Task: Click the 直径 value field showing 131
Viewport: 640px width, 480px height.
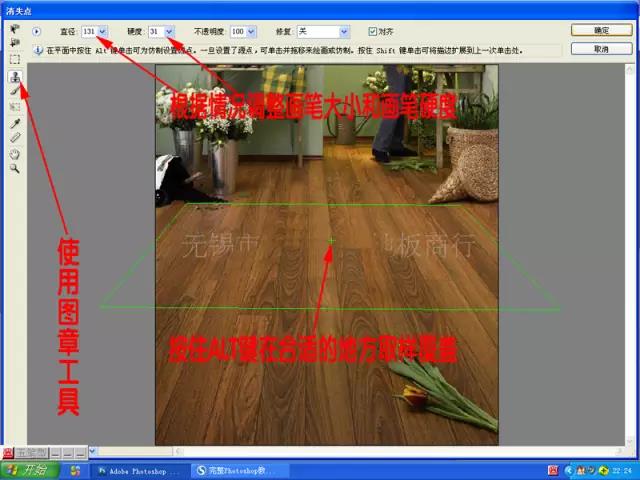Action: (x=90, y=31)
